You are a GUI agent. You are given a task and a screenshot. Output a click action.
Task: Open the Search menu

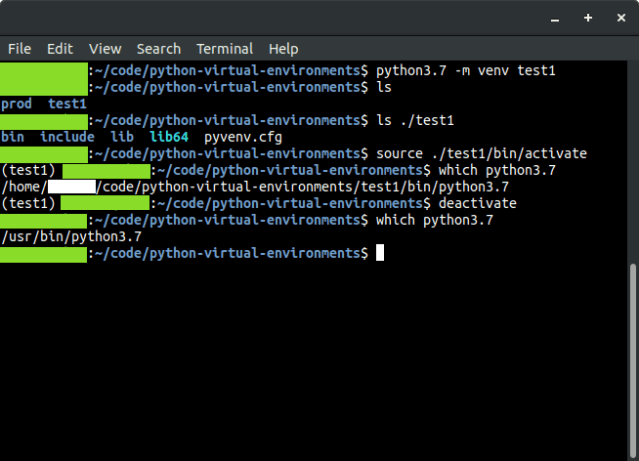[158, 48]
